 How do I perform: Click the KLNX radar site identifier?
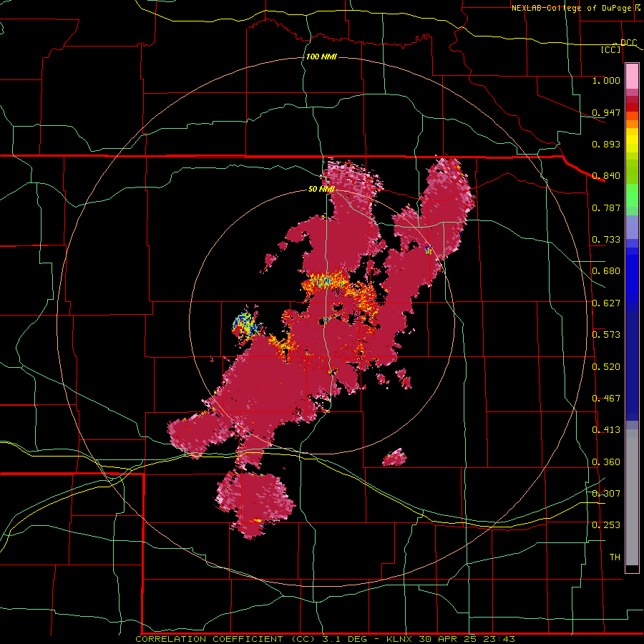(399, 639)
